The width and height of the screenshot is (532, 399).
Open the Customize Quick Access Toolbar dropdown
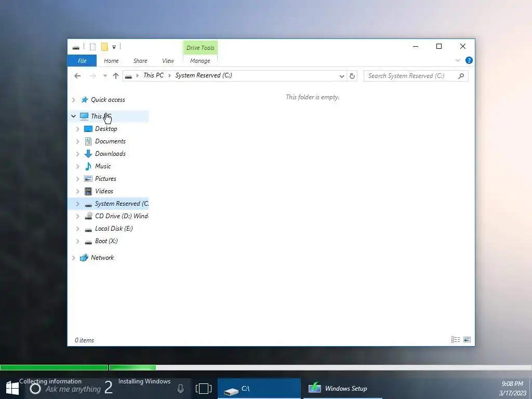point(114,47)
